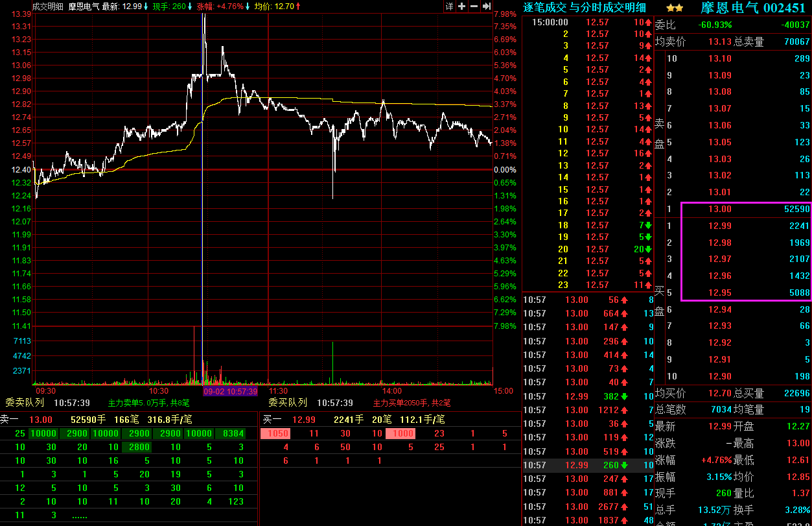Click the 委卖队列 heading
Image resolution: width=812 pixels, height=526 pixels.
point(25,403)
